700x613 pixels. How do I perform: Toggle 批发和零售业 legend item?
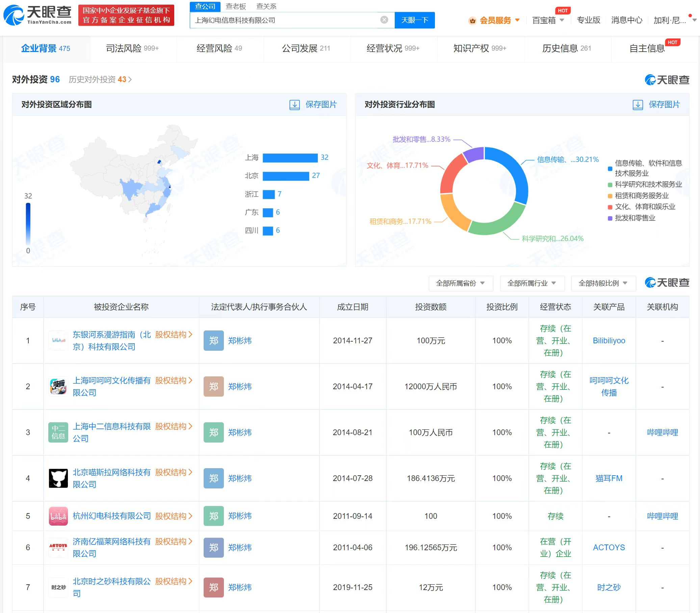[631, 218]
